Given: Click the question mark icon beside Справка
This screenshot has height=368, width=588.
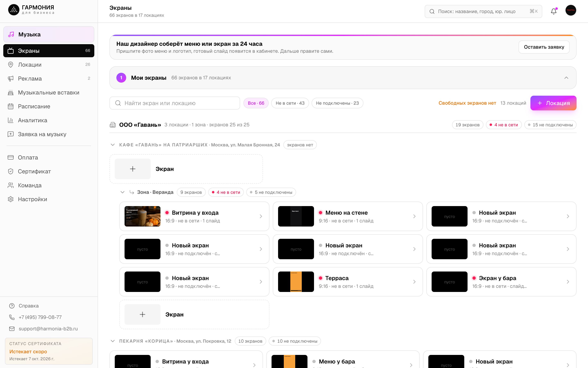Looking at the screenshot, I should point(12,306).
